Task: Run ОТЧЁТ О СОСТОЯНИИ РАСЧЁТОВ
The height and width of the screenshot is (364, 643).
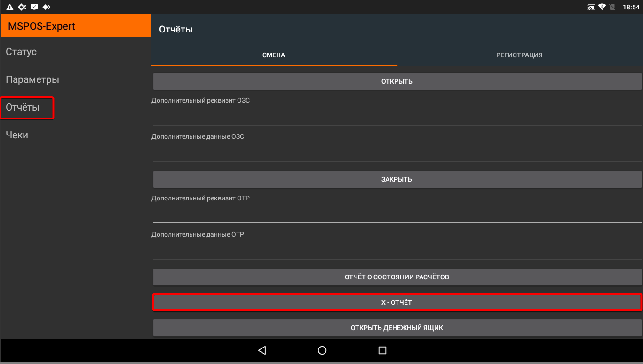Action: point(397,277)
